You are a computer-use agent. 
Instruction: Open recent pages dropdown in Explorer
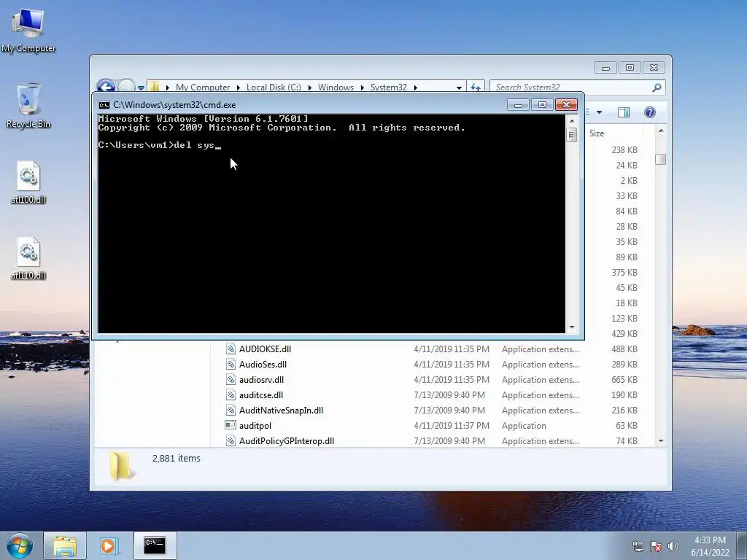pos(141,87)
